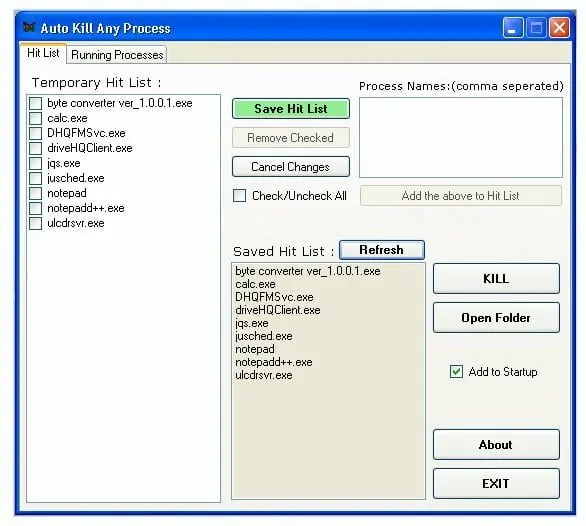Open the About dialog
Image resolution: width=586 pixels, height=526 pixels.
tap(496, 445)
